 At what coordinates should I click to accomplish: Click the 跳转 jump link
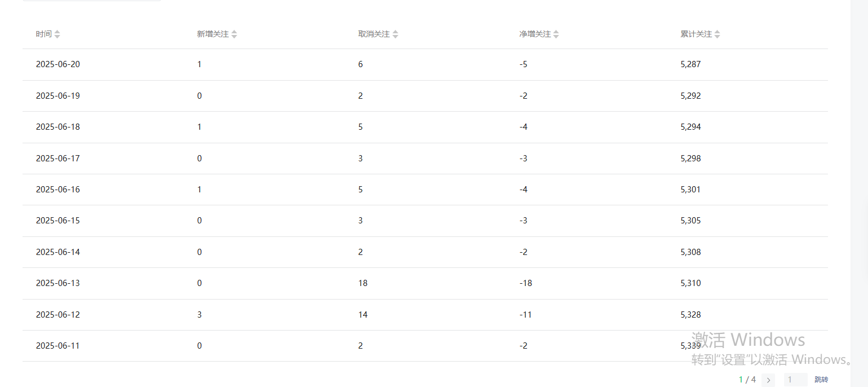tap(821, 380)
